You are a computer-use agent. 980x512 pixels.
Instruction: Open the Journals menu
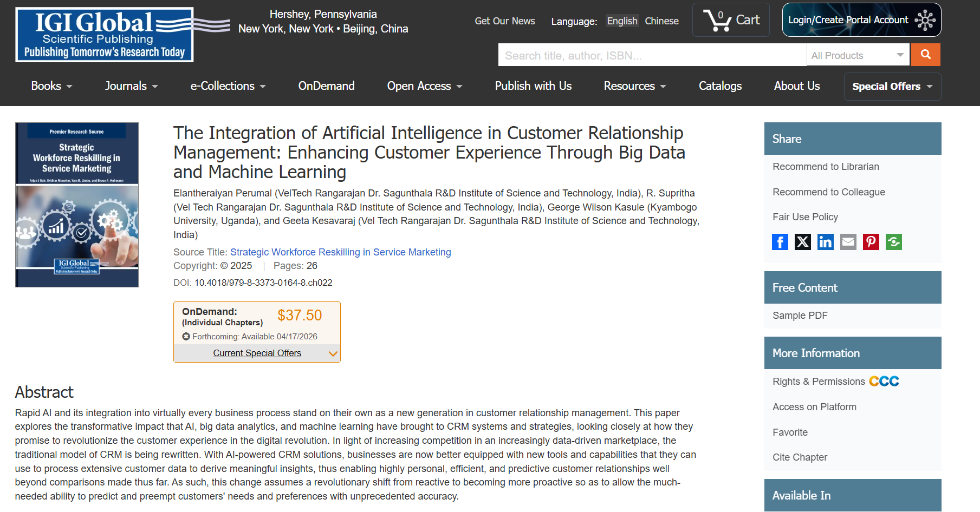click(131, 86)
